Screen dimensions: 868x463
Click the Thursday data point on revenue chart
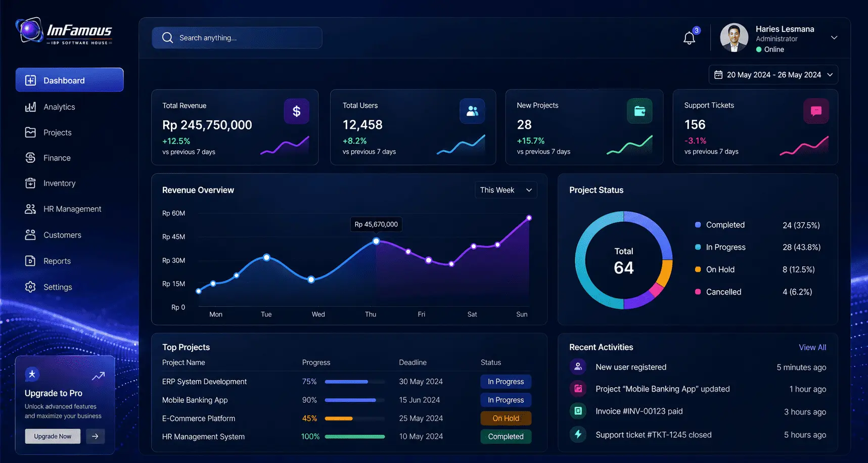click(x=376, y=241)
